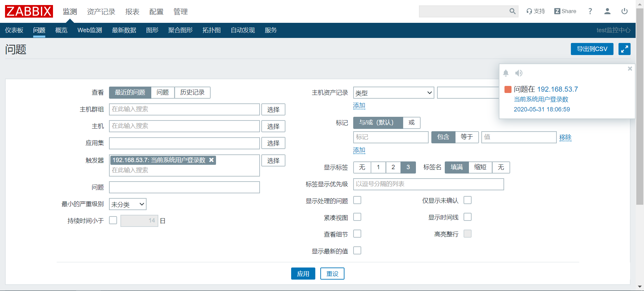The width and height of the screenshot is (644, 291).
Task: Focus the 标签显示优先级 input field
Action: [x=428, y=184]
